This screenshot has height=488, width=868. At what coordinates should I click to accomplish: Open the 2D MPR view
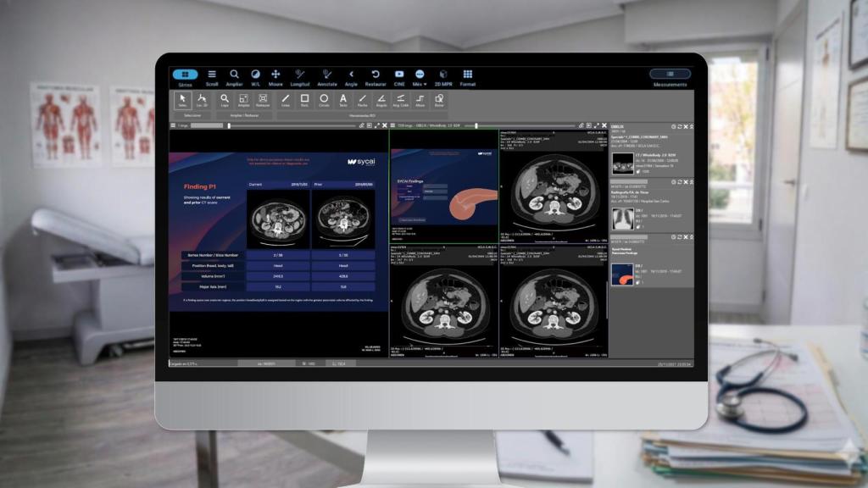coord(443,77)
